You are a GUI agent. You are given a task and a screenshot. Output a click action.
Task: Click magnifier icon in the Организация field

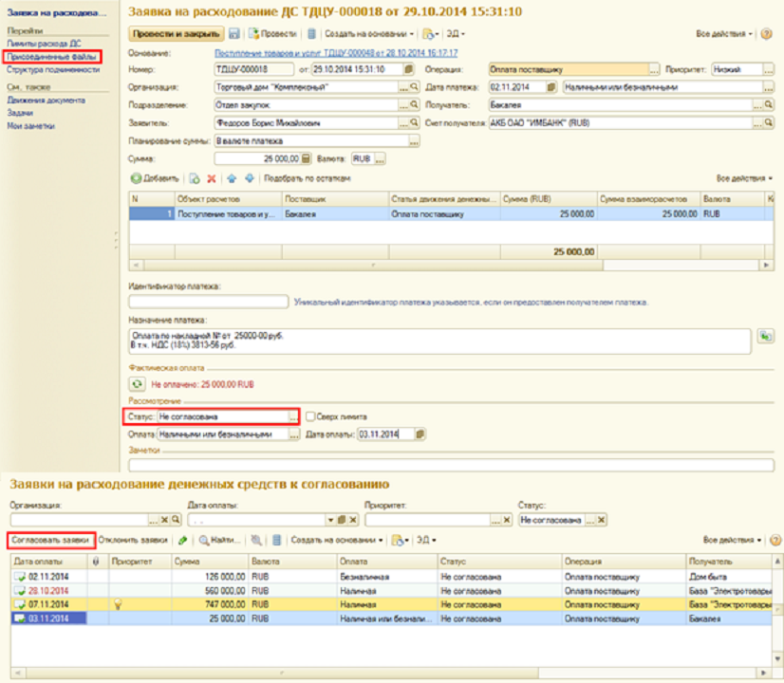(x=414, y=87)
